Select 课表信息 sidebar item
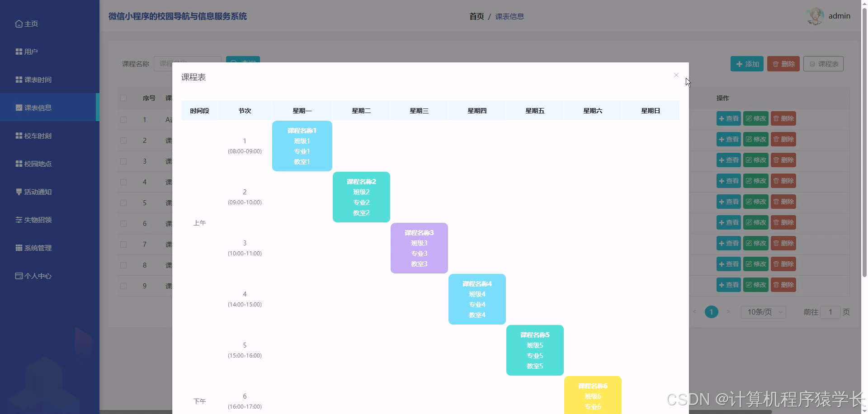Viewport: 868px width, 414px height. [x=50, y=108]
